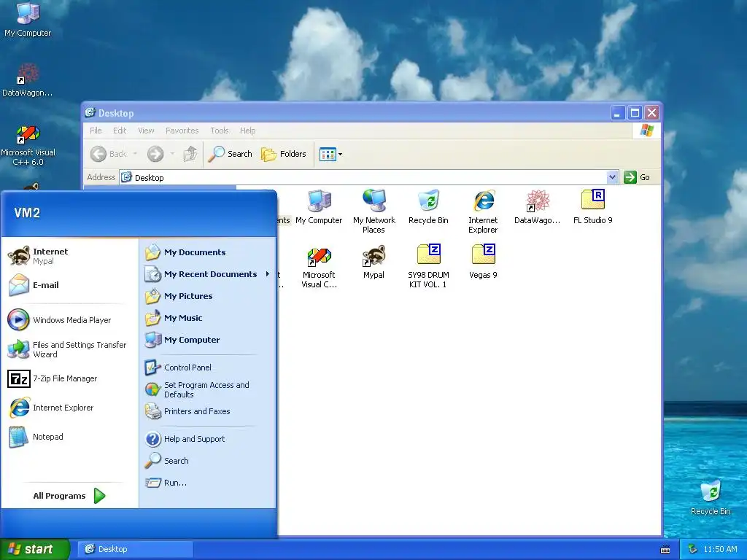The width and height of the screenshot is (747, 560).
Task: Open Control Panel from Start menu
Action: click(x=208, y=367)
